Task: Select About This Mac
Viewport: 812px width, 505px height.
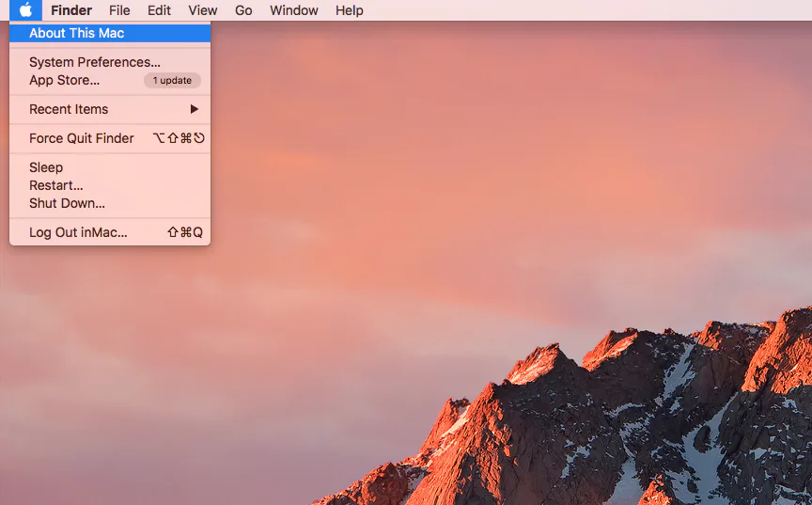Action: click(x=110, y=33)
